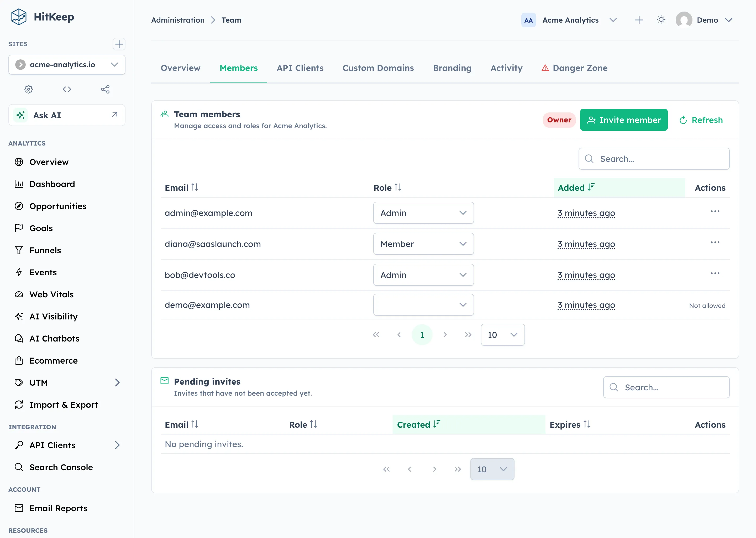
Task: Click Administration breadcrumb
Action: click(178, 20)
